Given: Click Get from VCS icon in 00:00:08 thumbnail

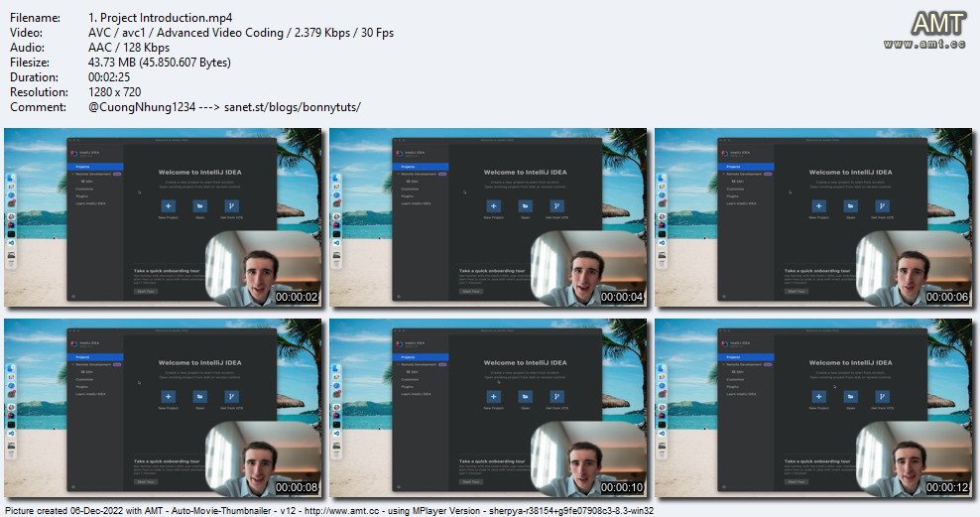Looking at the screenshot, I should point(231,396).
